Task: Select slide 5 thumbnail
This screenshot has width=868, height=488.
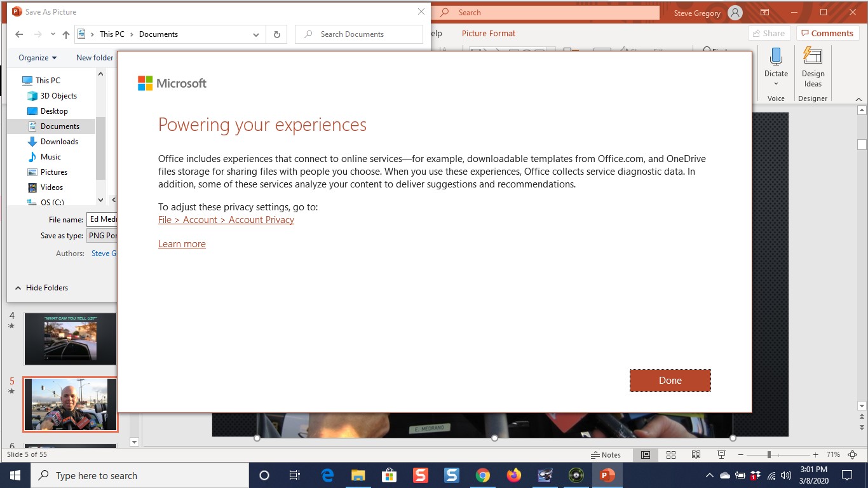Action: tap(70, 404)
